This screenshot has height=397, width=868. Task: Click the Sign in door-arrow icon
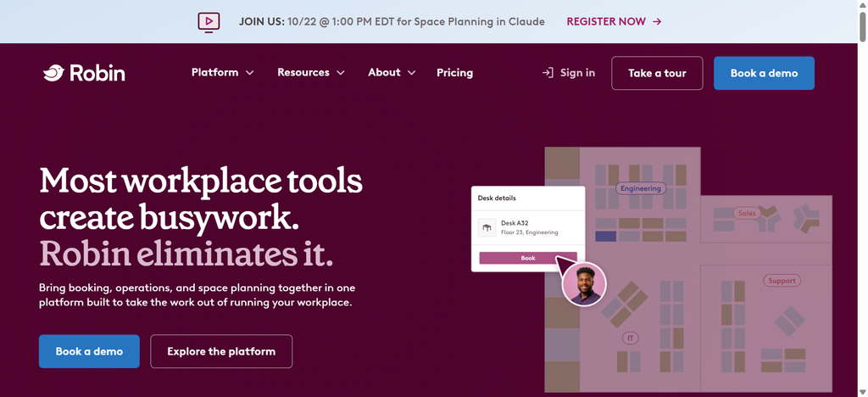tap(548, 73)
